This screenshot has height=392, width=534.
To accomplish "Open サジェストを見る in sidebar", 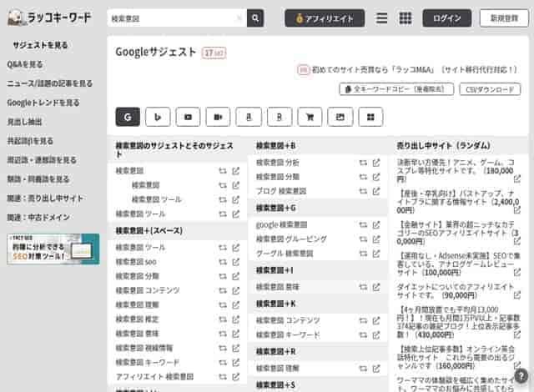I will tap(40, 45).
